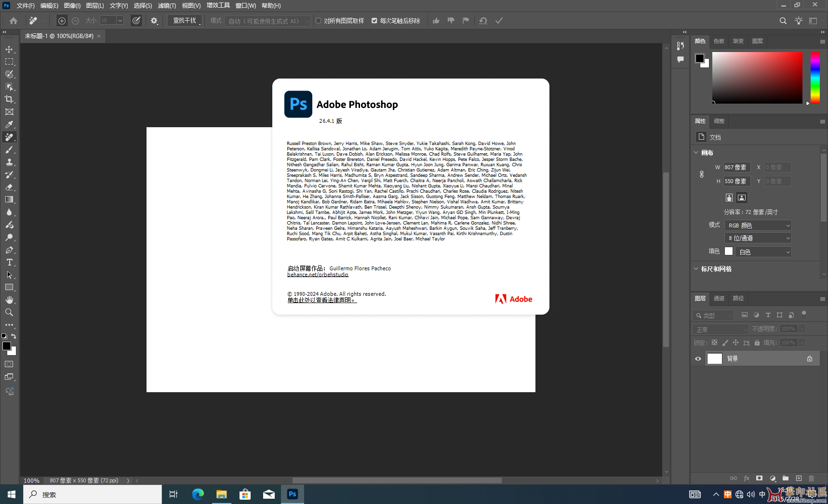
Task: Switch to the 通道 tab
Action: tap(719, 298)
